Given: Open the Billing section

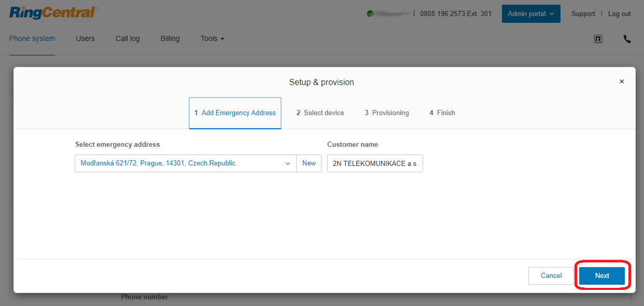Looking at the screenshot, I should 170,39.
